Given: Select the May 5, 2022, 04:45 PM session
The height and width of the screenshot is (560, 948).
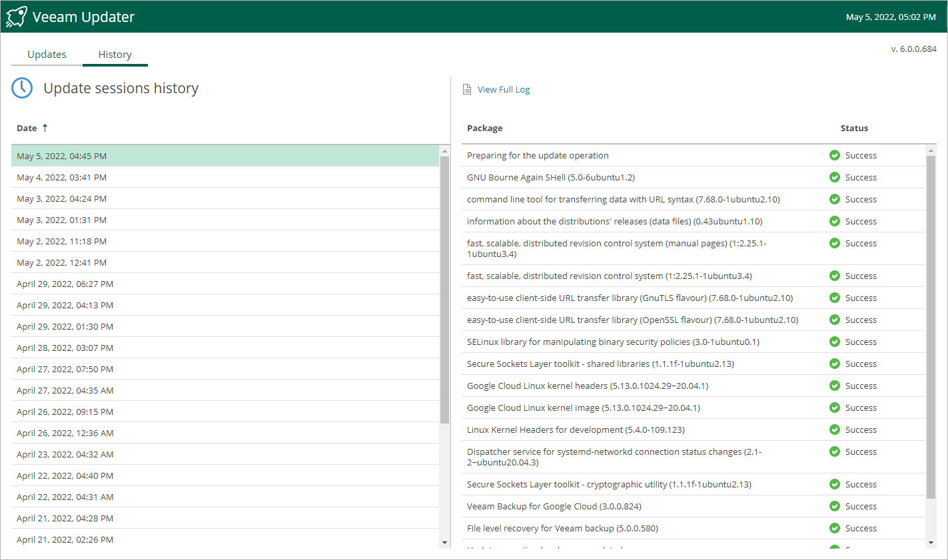Looking at the screenshot, I should [x=225, y=156].
